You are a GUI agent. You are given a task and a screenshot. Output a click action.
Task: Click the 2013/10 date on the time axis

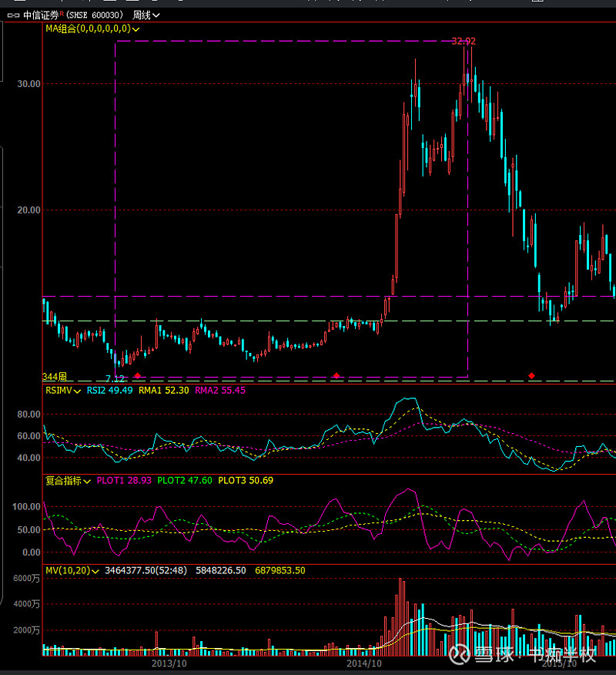click(169, 663)
